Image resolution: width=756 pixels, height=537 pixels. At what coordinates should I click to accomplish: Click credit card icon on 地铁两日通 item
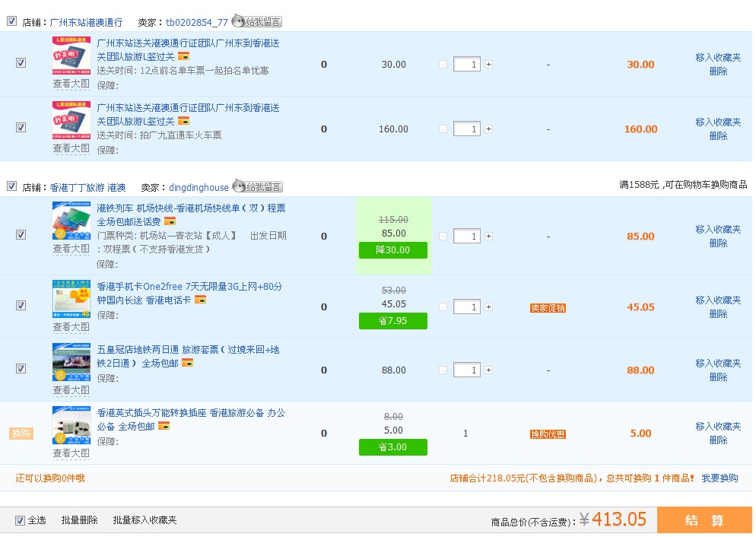click(187, 363)
